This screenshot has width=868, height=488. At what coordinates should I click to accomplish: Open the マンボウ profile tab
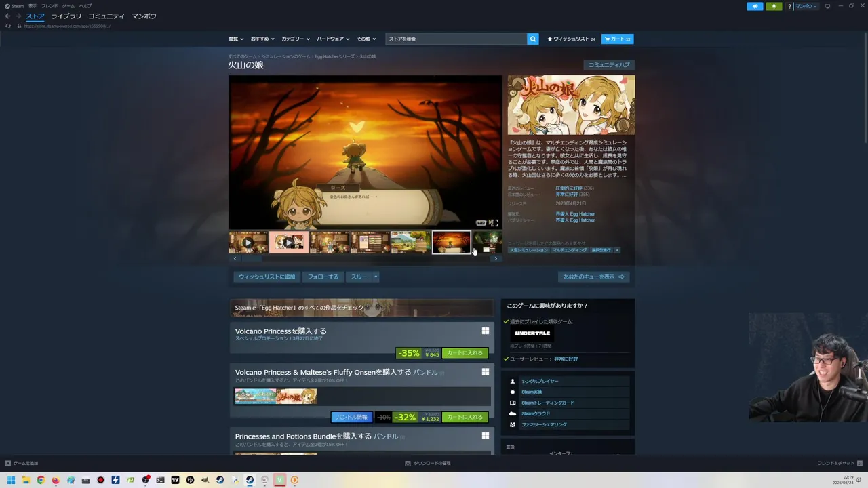(x=144, y=16)
